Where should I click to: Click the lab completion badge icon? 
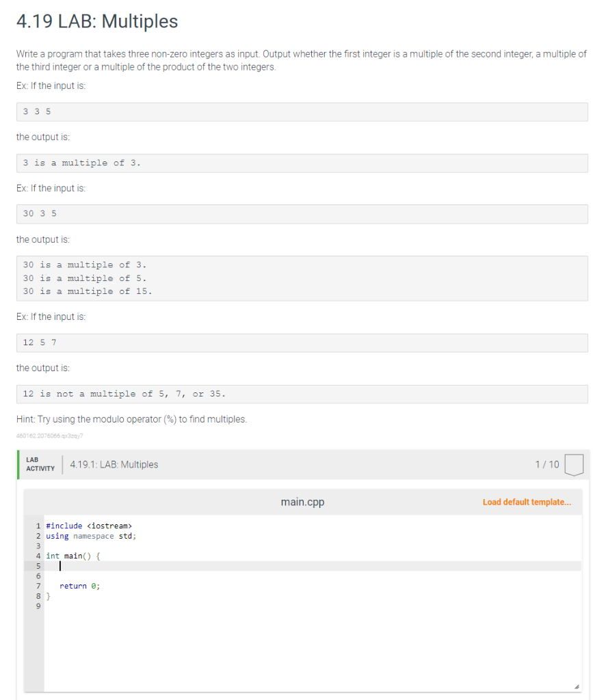(x=574, y=465)
